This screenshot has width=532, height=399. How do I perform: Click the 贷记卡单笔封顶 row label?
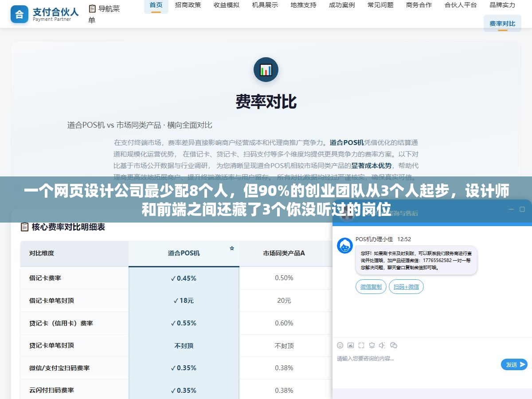(x=51, y=345)
